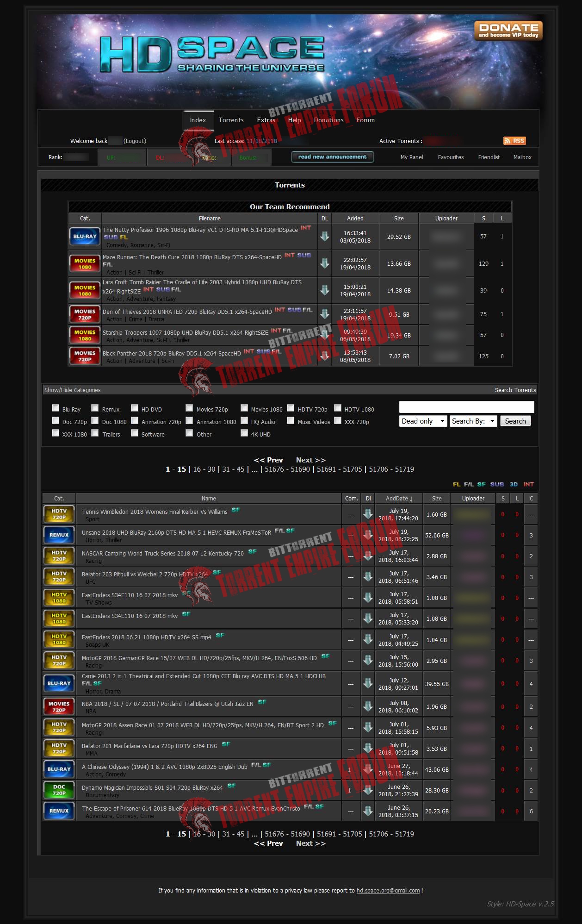
Task: Enable the HDTV 1080 checkbox
Action: [x=338, y=408]
